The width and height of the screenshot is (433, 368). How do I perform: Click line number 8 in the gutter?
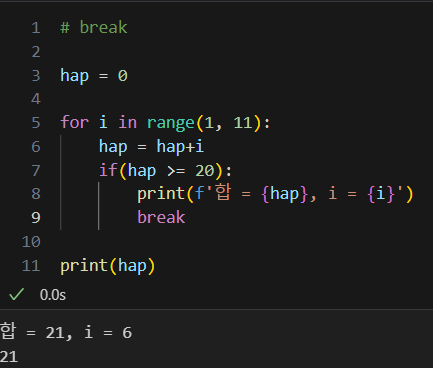(36, 194)
